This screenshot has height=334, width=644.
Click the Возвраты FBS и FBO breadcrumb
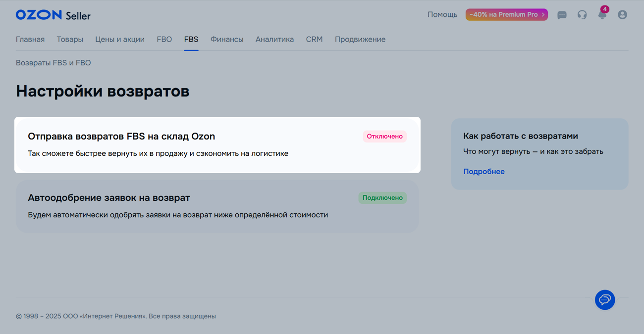click(54, 63)
